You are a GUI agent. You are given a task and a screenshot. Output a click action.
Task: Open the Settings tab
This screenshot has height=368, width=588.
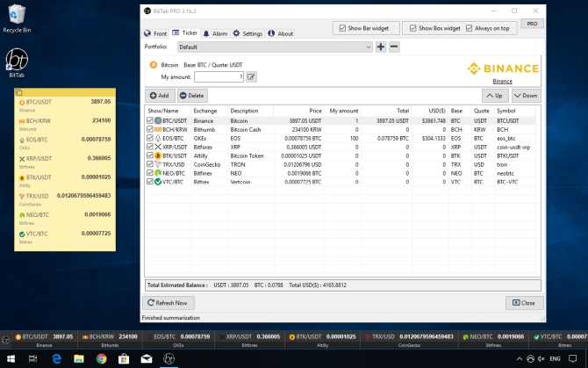click(x=247, y=33)
